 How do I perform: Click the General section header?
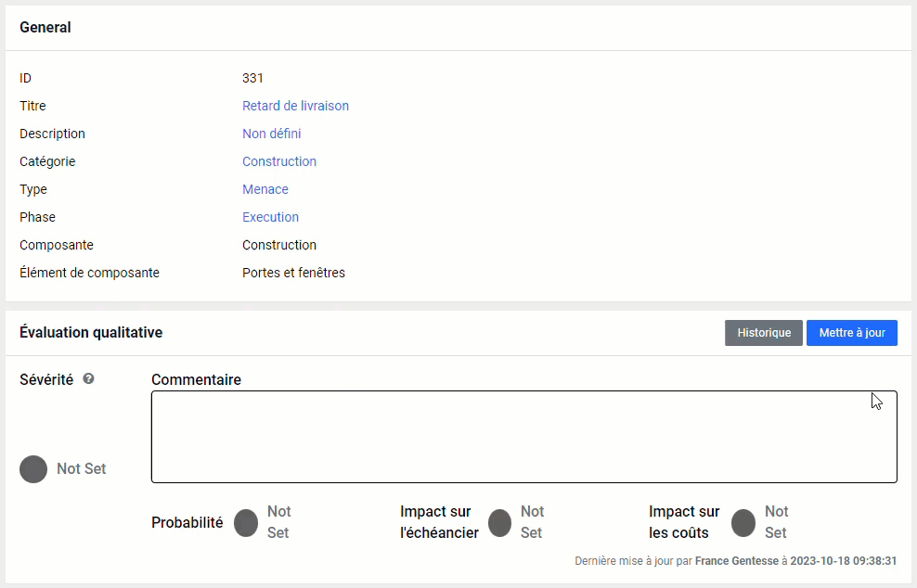tap(45, 28)
